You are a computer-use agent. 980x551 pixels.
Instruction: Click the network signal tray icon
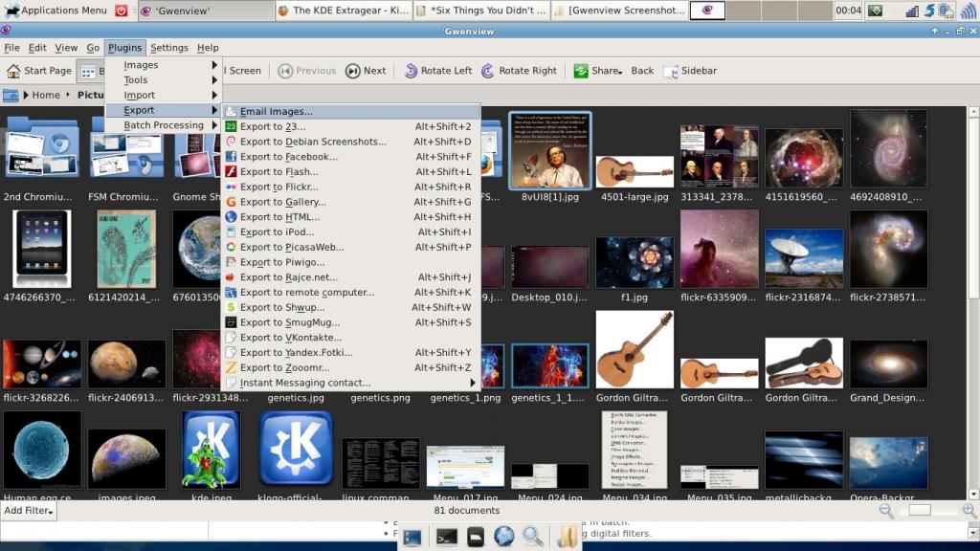click(912, 11)
